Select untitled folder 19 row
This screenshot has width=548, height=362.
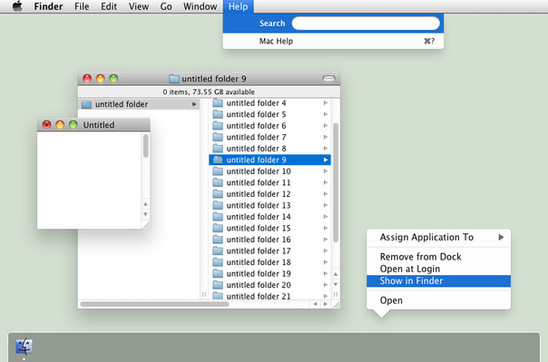tap(270, 273)
